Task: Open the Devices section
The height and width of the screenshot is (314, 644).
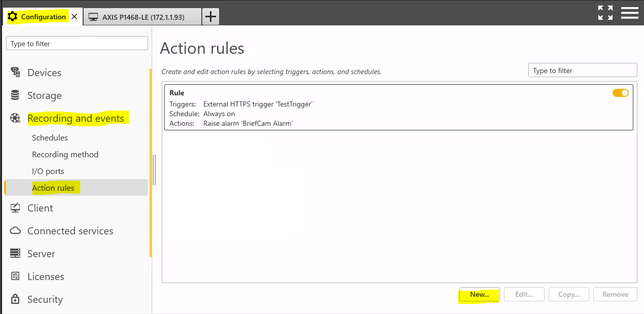Action: [x=44, y=73]
